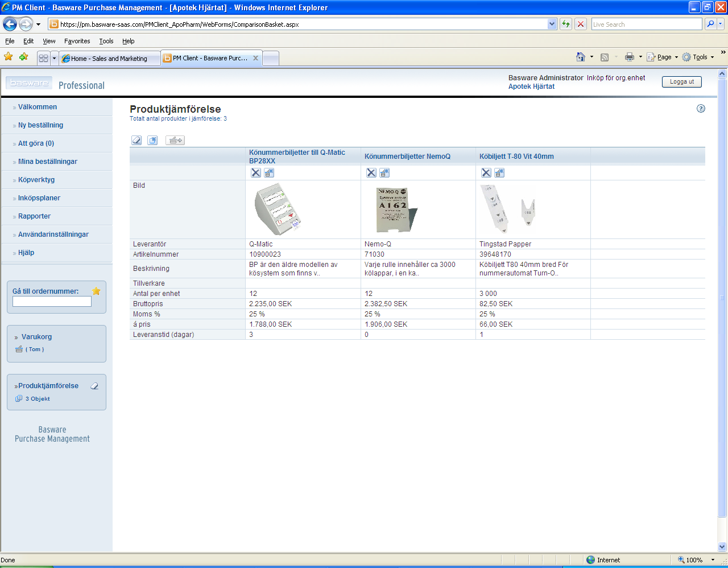Click the Logga ut button
The width and height of the screenshot is (728, 568).
coord(681,81)
